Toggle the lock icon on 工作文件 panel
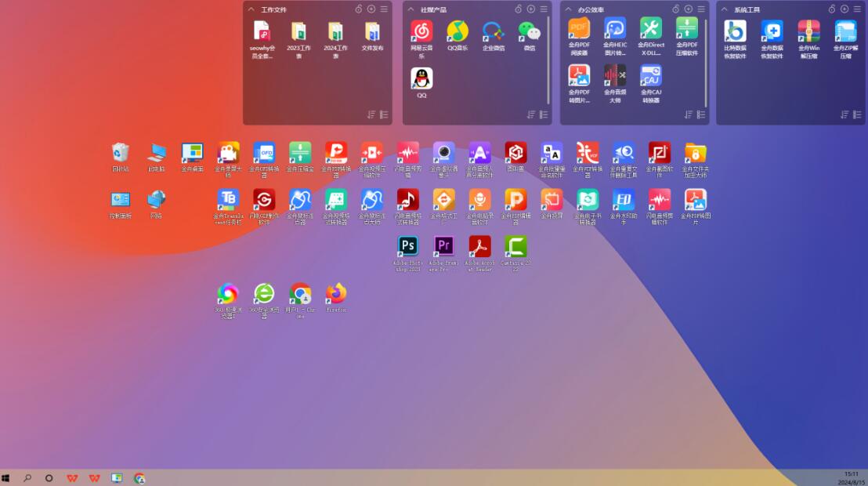 [359, 9]
